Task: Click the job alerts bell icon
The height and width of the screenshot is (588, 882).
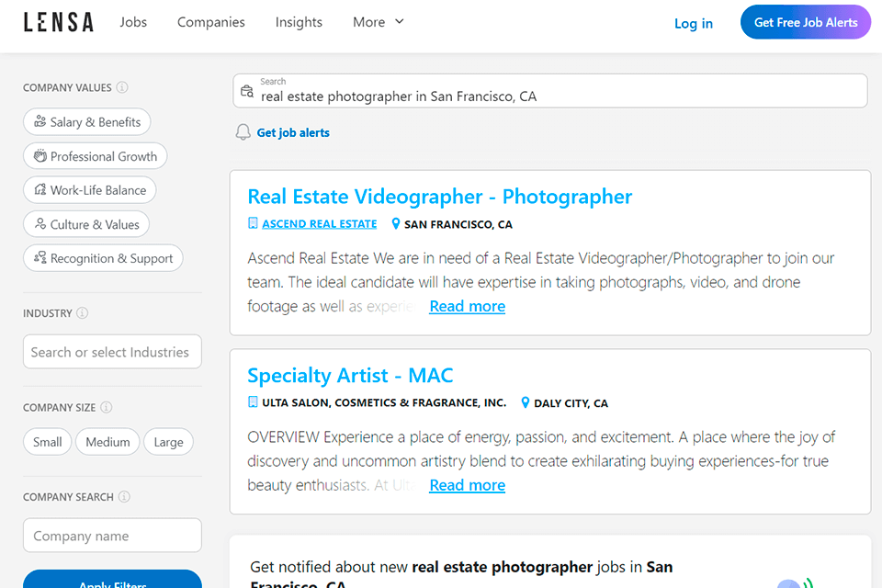Action: pyautogui.click(x=243, y=132)
